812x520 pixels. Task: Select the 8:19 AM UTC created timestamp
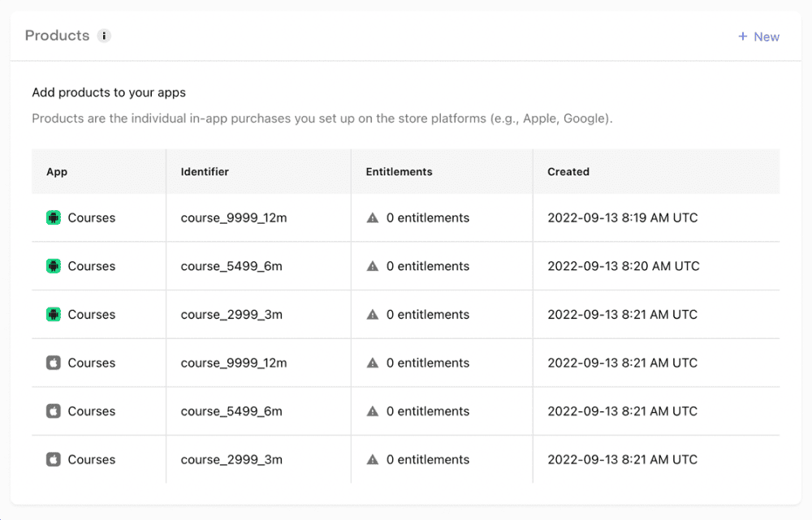622,217
